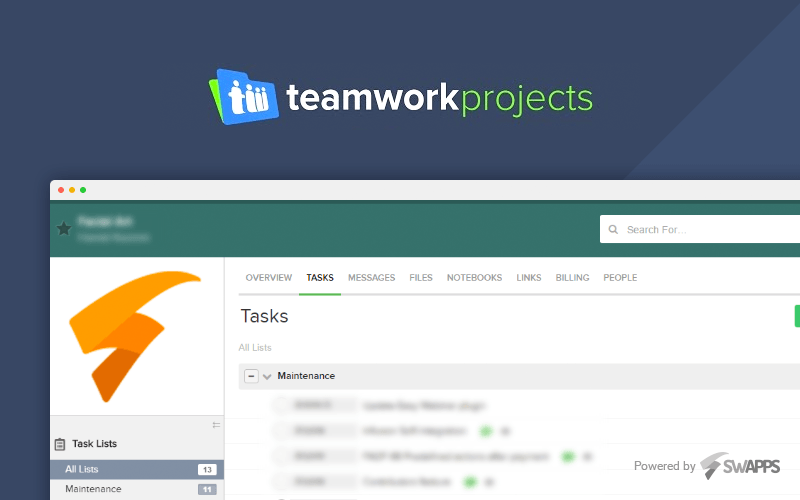Viewport: 800px width, 500px height.
Task: Switch to the Links tab
Action: coord(529,278)
